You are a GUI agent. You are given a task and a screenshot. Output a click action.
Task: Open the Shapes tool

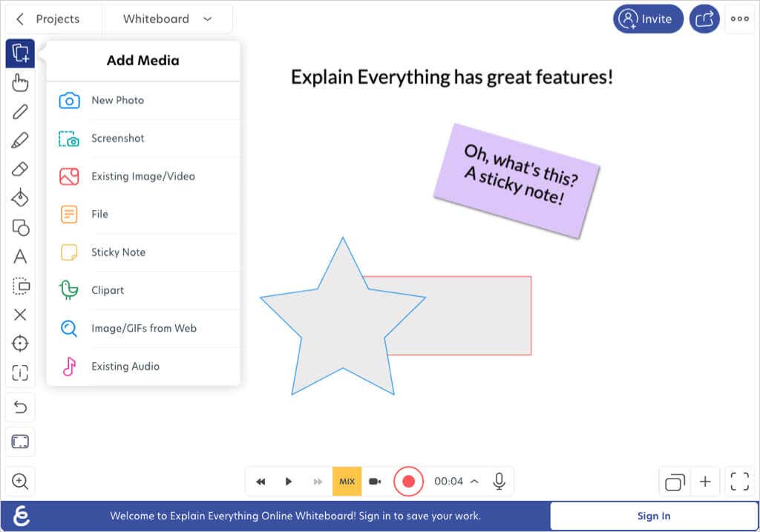(x=20, y=227)
